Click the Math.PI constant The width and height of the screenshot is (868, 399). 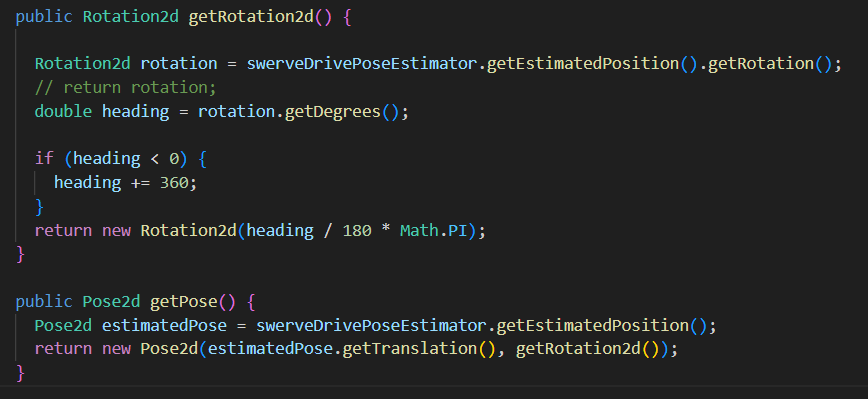click(433, 230)
